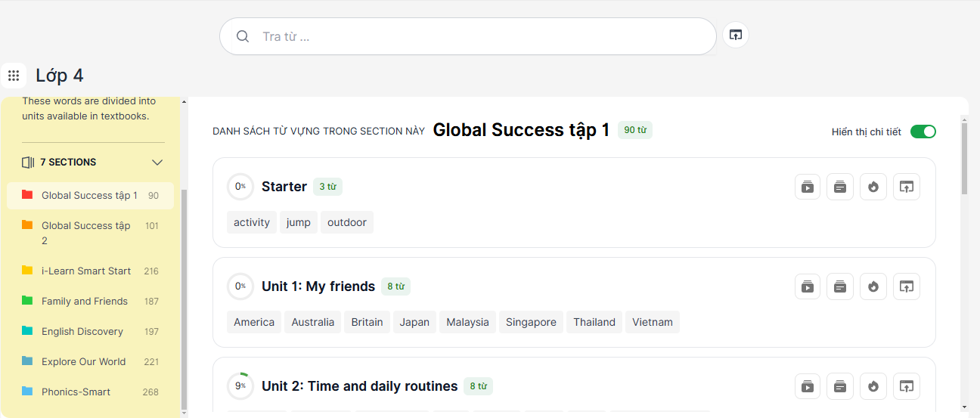Click the flame icon for Unit 2
Screen dimensions: 980x418
pos(873,386)
